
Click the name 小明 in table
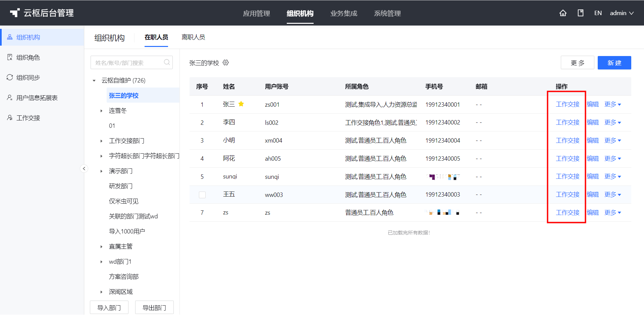[229, 141]
